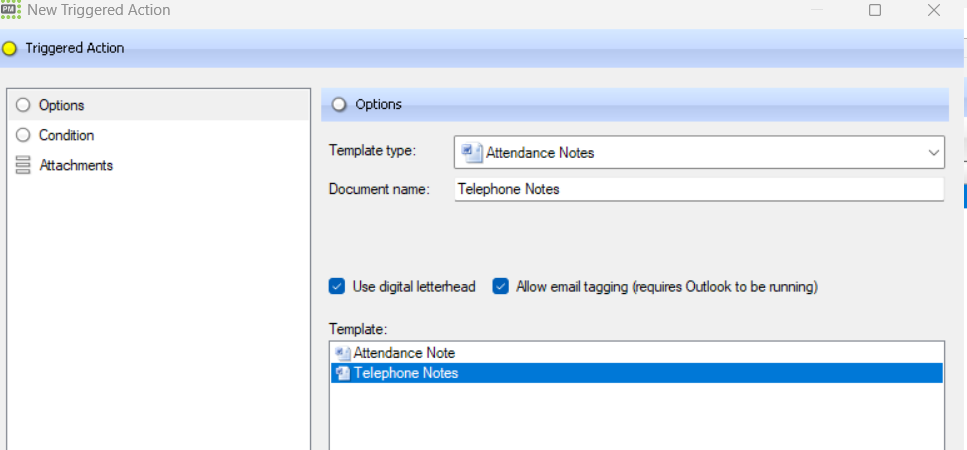Click into the Document name field
Screen dimensions: 967x450
coord(698,189)
